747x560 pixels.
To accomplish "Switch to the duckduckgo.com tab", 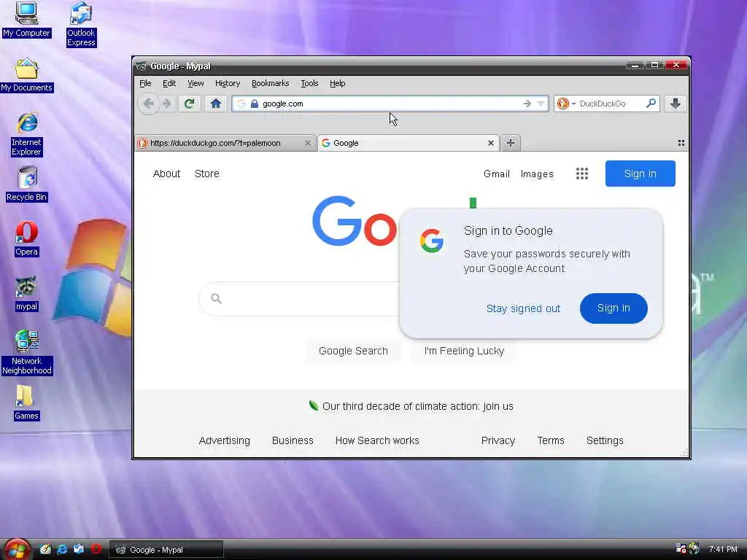I will point(225,143).
